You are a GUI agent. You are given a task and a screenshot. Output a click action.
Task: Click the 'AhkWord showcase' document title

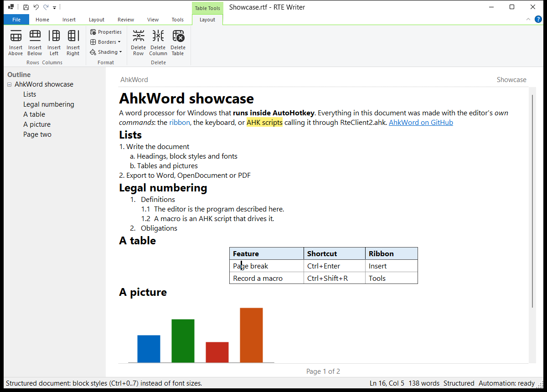pos(186,98)
